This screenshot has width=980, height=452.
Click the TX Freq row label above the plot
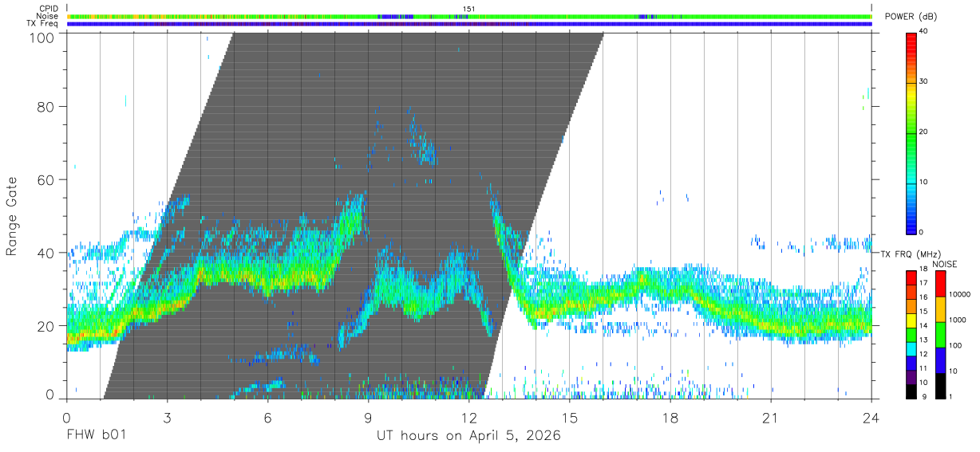click(42, 23)
